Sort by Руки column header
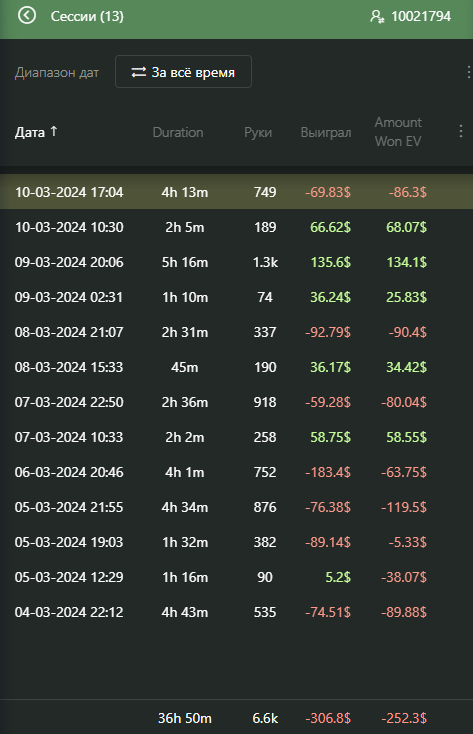 click(258, 132)
